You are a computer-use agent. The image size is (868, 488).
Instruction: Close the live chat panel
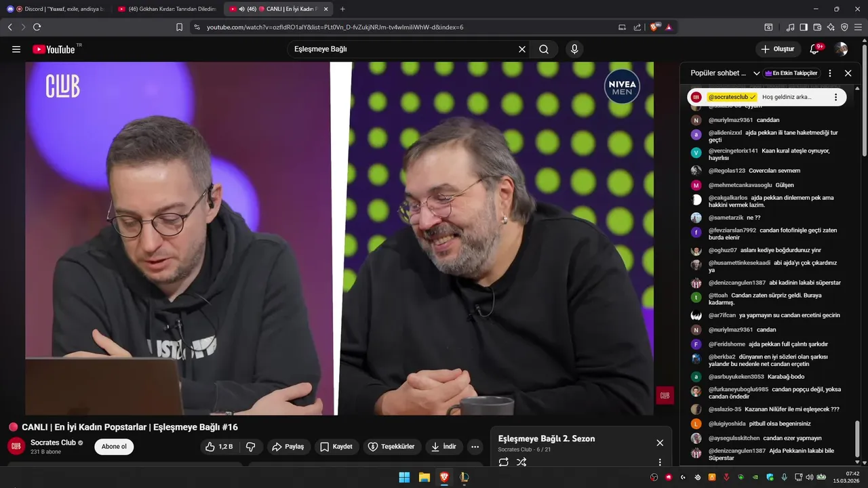[x=848, y=73]
